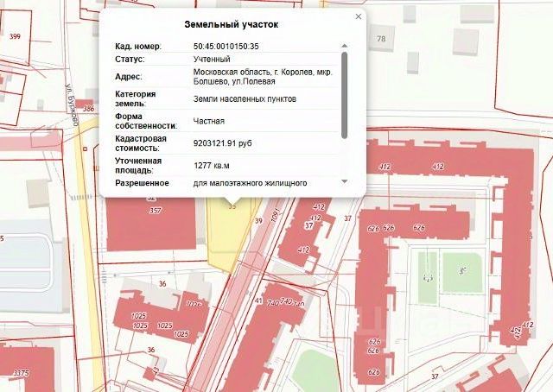Viewport: 553px width, 392px height.
Task: Click parcel number 399 on map
Action: tap(15, 36)
